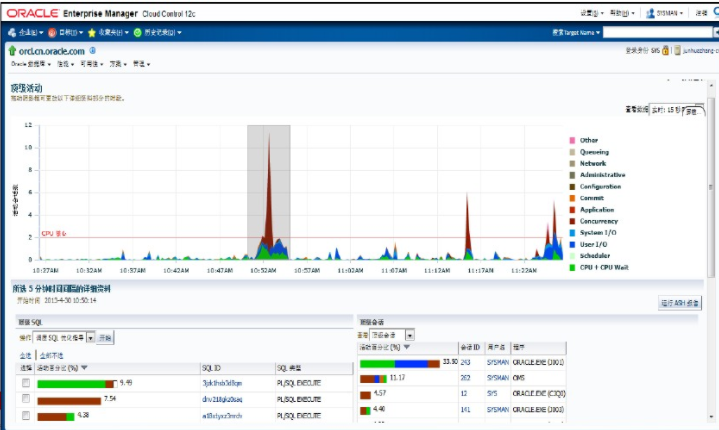Click the Go button beside SQL action dropdown
719x430 pixels.
105,338
